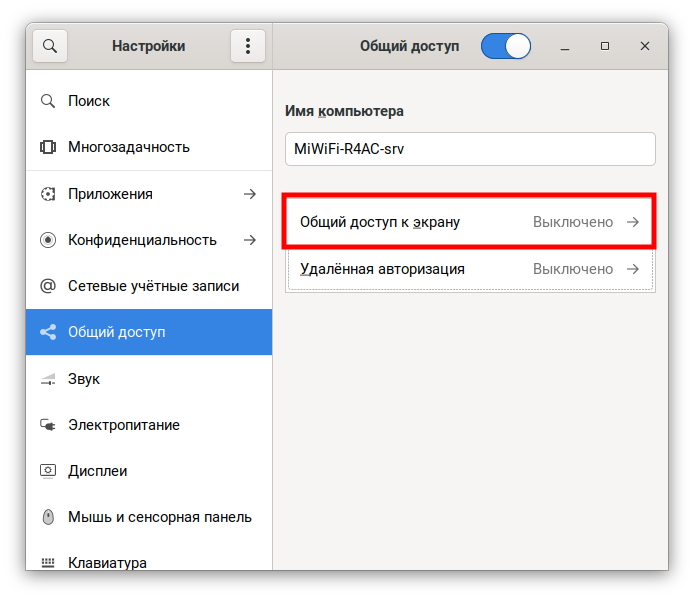Open Удалённая авторизация settings row

pos(469,269)
